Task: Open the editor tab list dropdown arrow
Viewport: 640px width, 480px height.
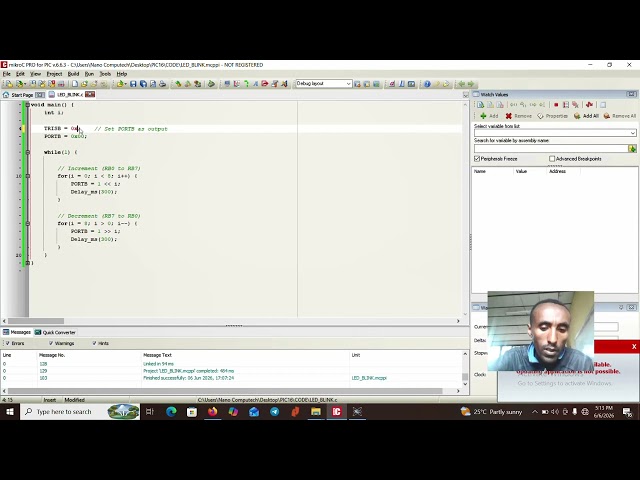Action: coord(465,95)
